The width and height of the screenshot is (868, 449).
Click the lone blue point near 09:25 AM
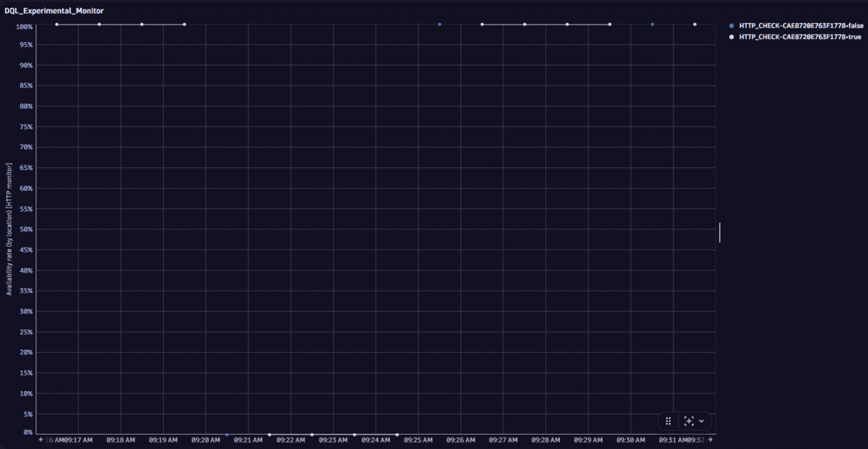[439, 24]
